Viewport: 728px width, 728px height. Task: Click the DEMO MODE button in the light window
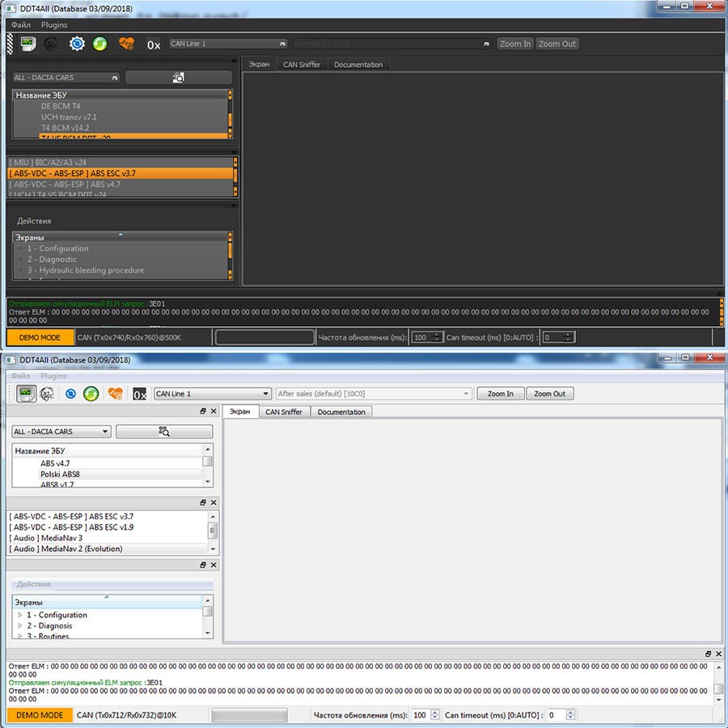[40, 715]
